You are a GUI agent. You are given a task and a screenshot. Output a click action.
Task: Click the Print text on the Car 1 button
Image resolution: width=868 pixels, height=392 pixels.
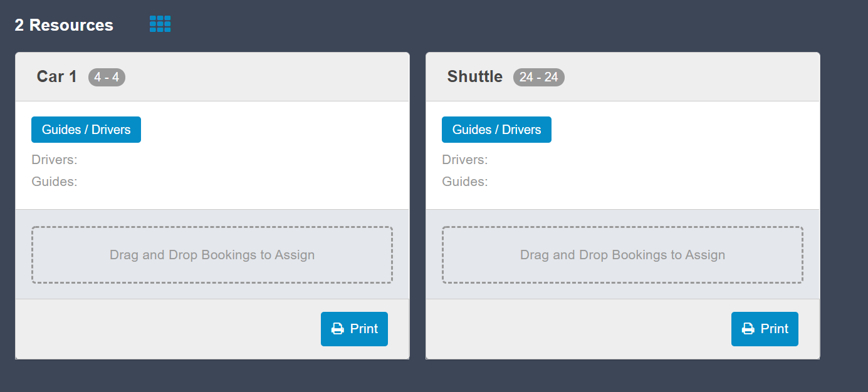(364, 329)
